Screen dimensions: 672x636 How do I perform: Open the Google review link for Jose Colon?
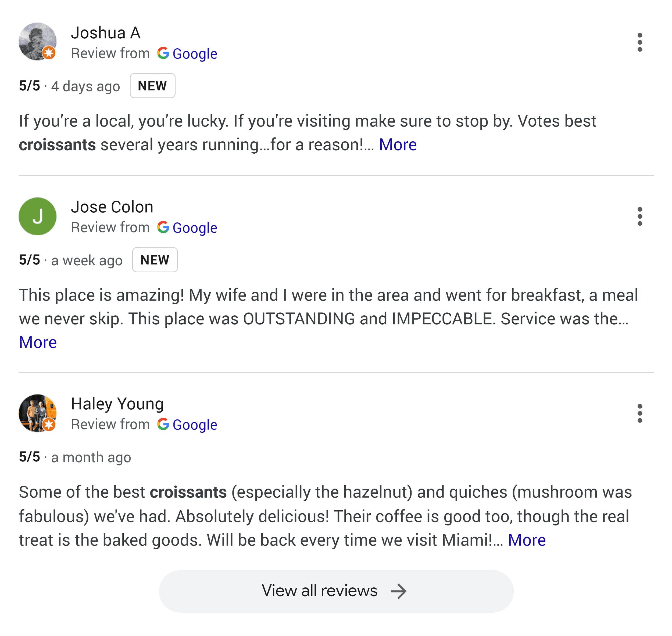tap(195, 227)
